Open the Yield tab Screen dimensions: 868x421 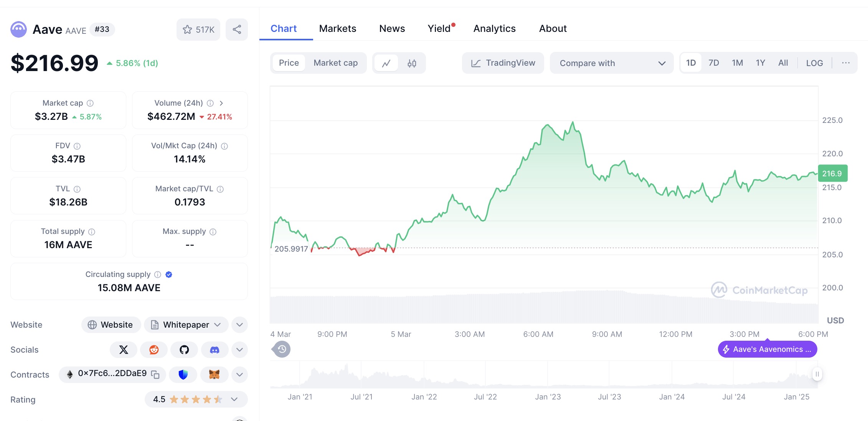point(439,29)
